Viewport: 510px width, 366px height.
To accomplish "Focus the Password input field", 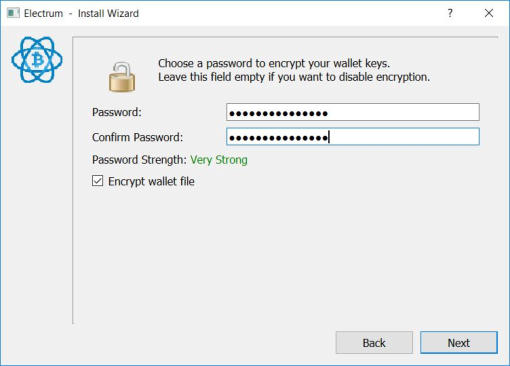I will point(353,112).
